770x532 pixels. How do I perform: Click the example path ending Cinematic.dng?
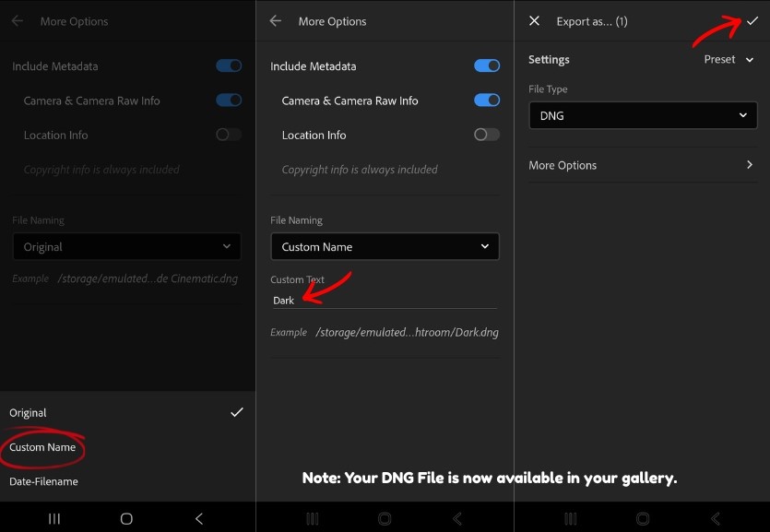tap(148, 278)
